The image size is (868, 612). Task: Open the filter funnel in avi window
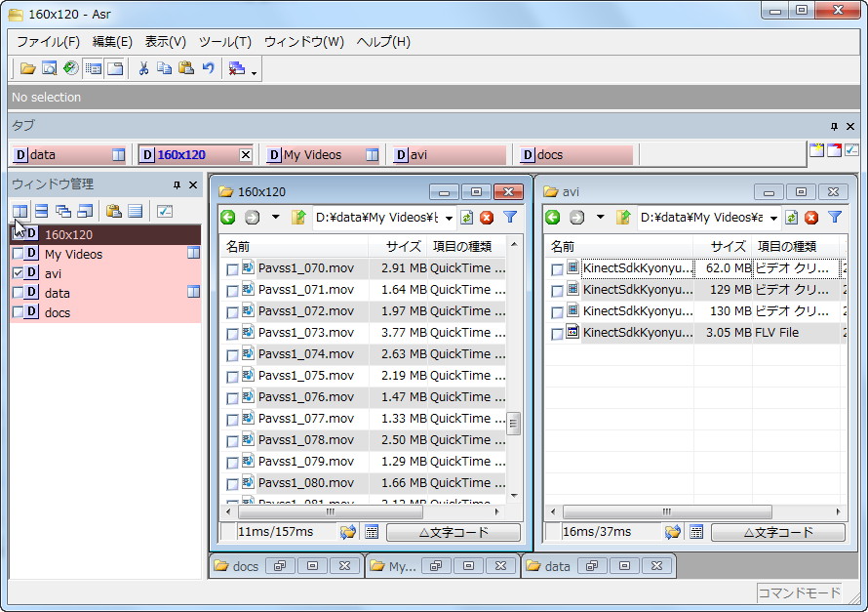(x=835, y=218)
